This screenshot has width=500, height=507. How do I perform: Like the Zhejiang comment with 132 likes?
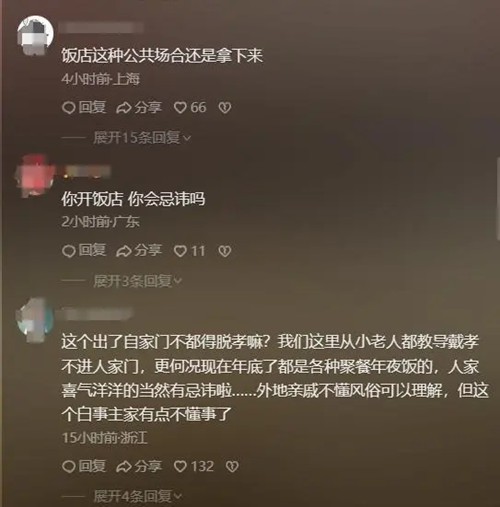pos(194,466)
